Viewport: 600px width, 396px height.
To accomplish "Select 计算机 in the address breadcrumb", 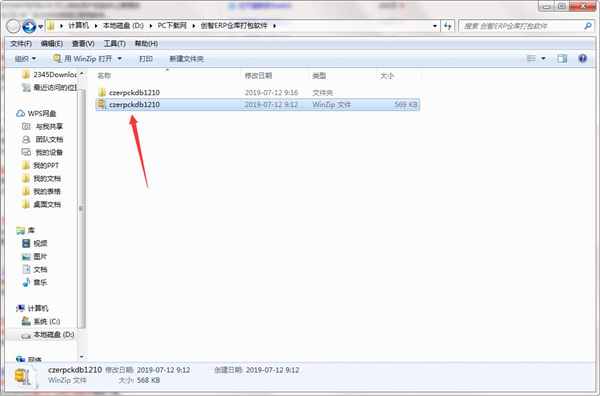I will [x=78, y=26].
